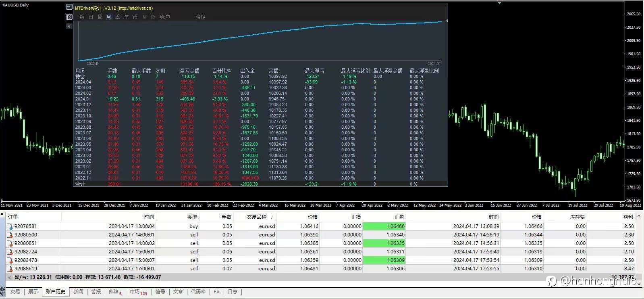Click the sell order icon for 92080500

(10, 235)
